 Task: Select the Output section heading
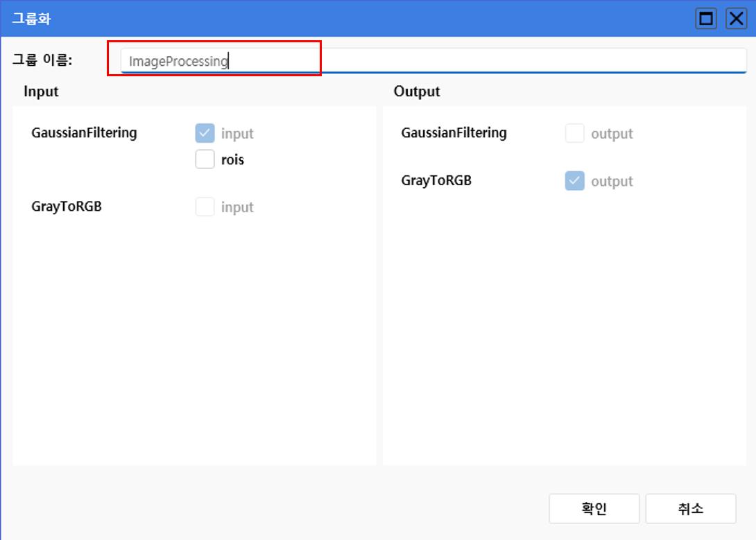click(417, 92)
